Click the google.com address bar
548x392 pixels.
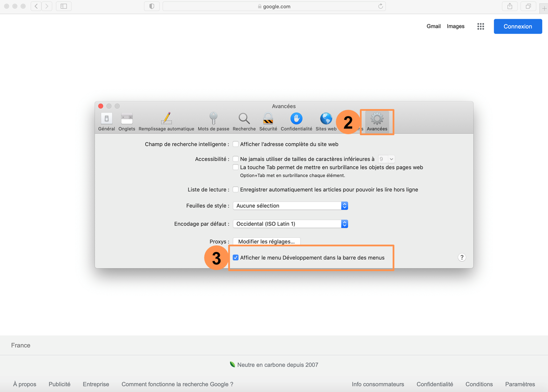[274, 6]
